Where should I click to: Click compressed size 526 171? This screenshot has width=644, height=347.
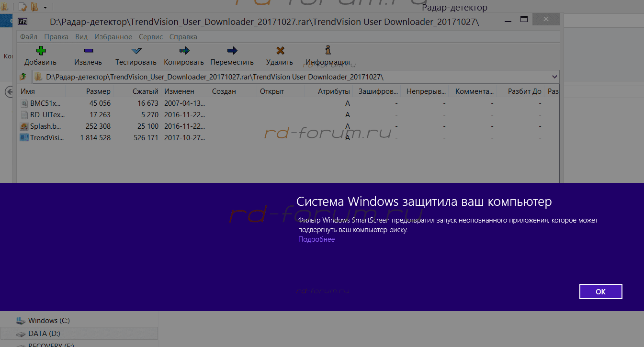[x=146, y=138]
